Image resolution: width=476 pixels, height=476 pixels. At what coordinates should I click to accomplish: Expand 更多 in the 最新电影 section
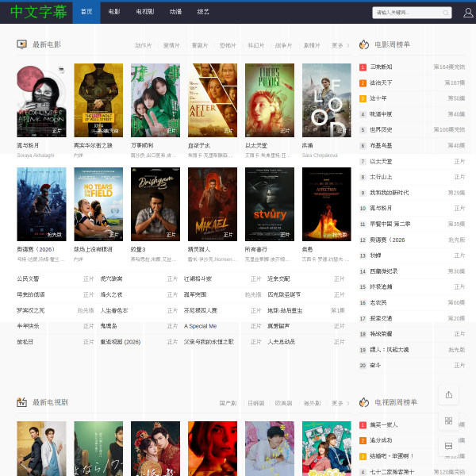[340, 45]
